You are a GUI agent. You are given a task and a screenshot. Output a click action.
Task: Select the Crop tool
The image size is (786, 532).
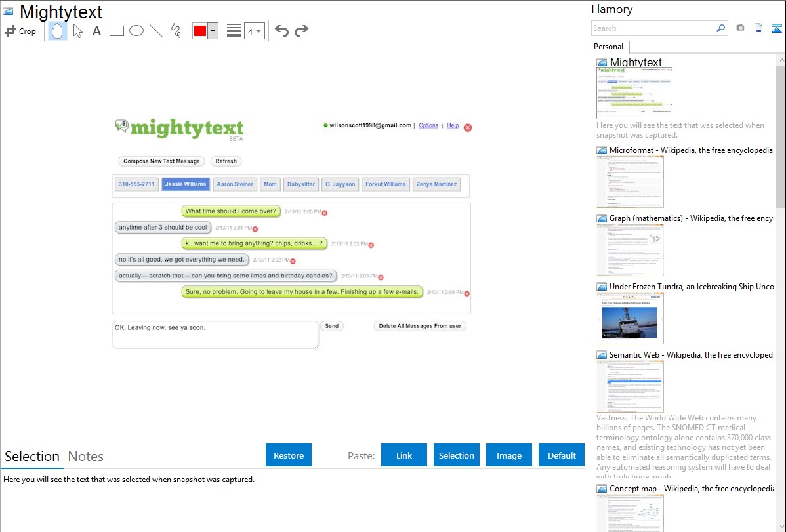(20, 31)
